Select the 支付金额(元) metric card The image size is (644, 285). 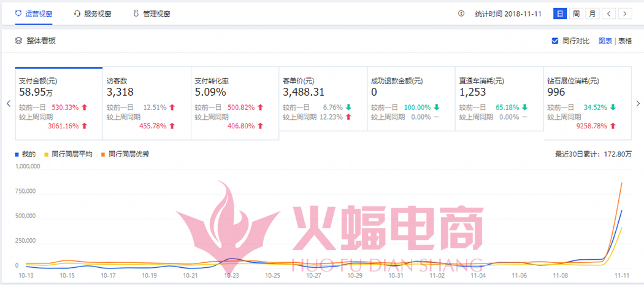(x=59, y=103)
